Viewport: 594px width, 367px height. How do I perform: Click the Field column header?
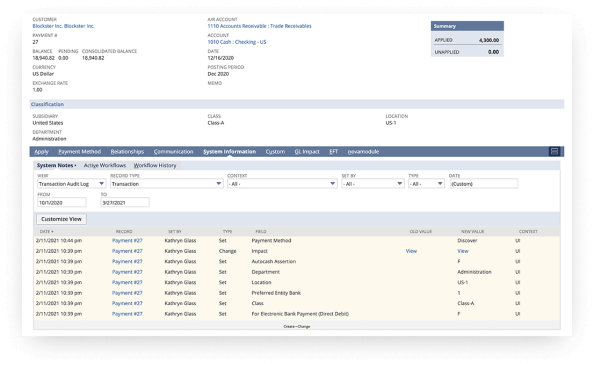click(261, 231)
